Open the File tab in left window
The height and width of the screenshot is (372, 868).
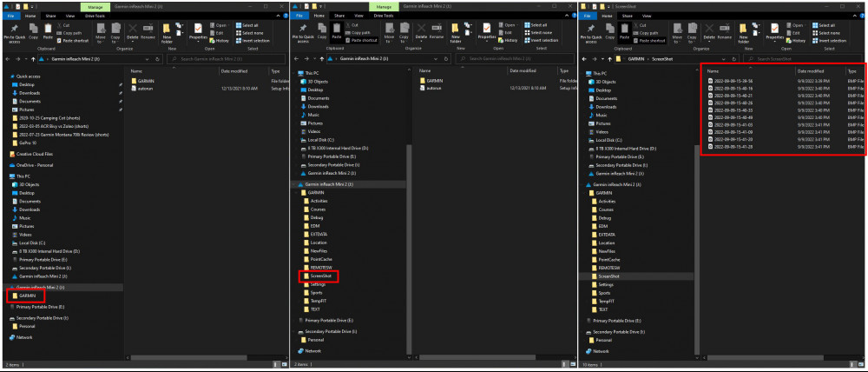click(11, 16)
